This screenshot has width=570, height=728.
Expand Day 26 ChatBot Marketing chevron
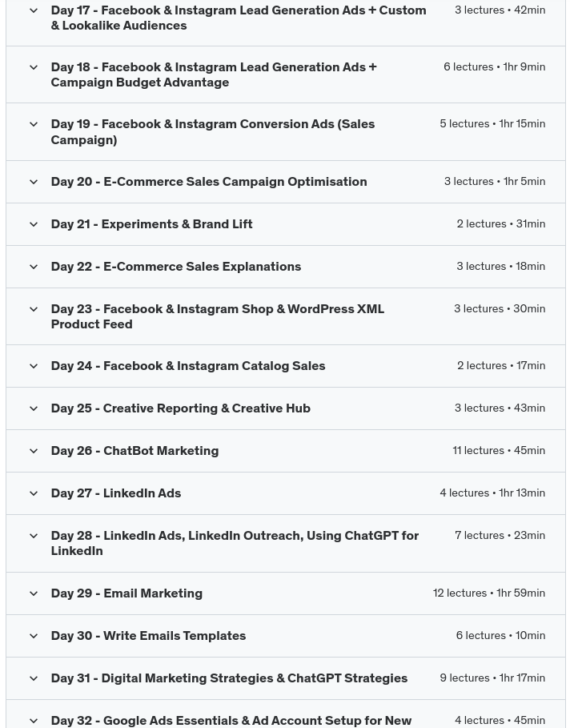click(x=34, y=451)
